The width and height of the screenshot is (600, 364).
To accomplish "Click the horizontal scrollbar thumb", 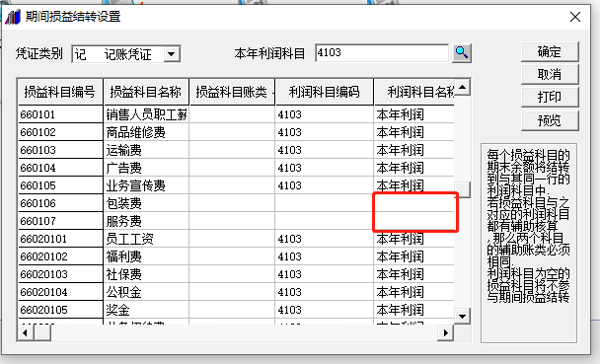I will point(42,333).
